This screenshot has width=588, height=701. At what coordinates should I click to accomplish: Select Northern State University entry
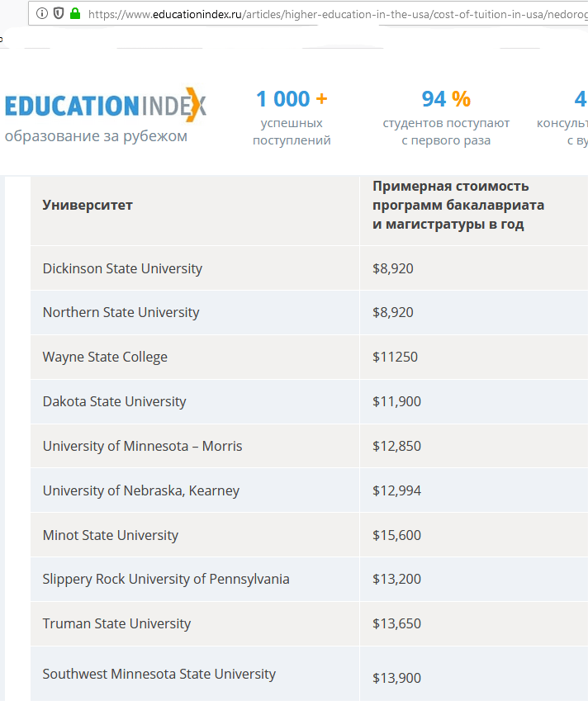pos(121,312)
